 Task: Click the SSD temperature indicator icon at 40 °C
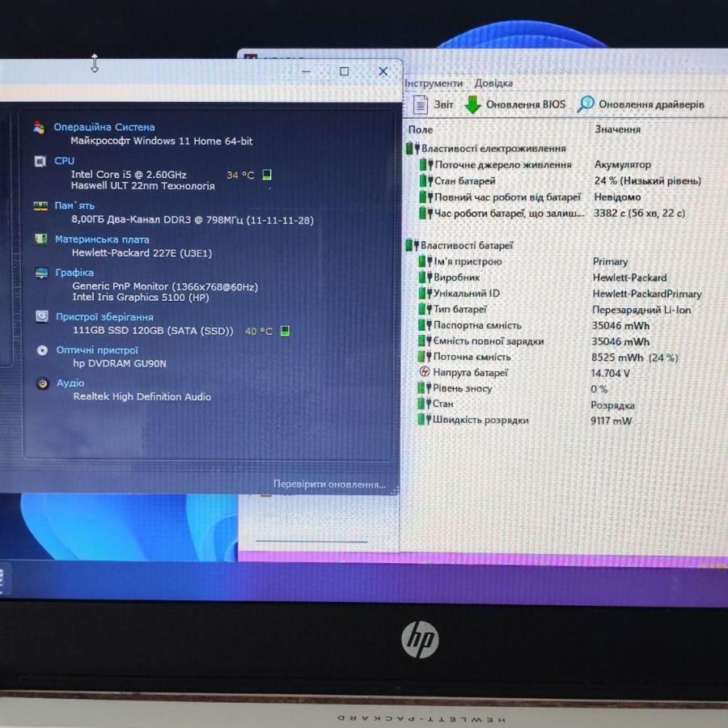(x=285, y=331)
